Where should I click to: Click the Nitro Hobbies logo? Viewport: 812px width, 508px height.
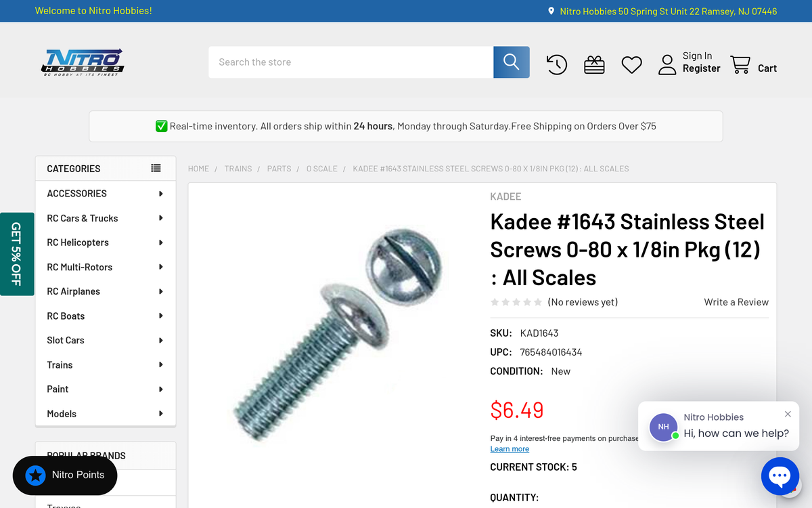point(83,62)
